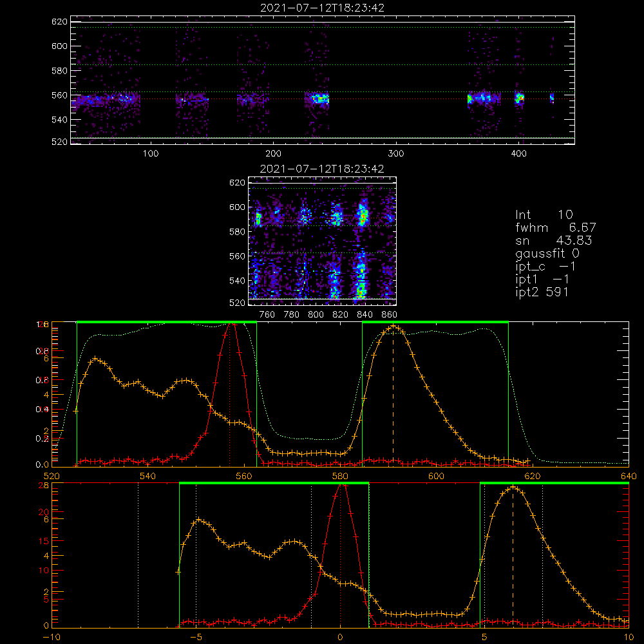Click the 'ipt2 591' line
The height and width of the screenshot is (644, 644).
(x=542, y=292)
